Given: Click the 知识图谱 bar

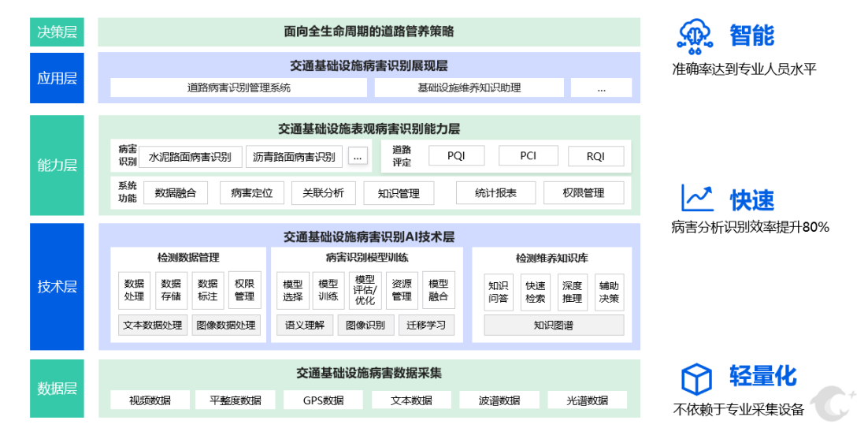Looking at the screenshot, I should (x=555, y=325).
